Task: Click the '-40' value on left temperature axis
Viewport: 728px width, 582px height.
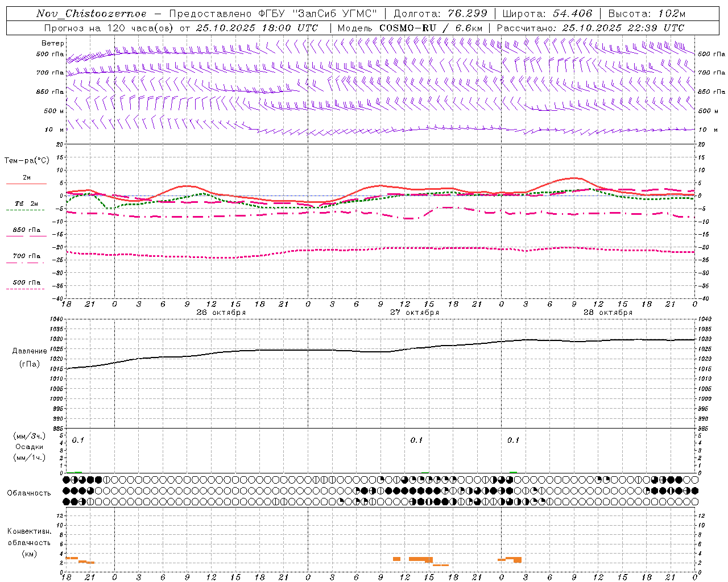Action: tap(57, 298)
